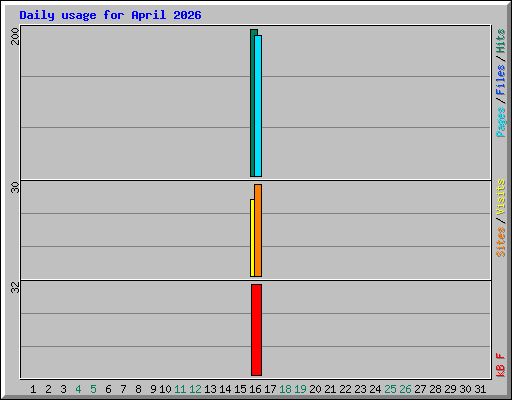Click day 31 on the x-axis
This screenshot has height=400, width=512.
pyautogui.click(x=480, y=389)
